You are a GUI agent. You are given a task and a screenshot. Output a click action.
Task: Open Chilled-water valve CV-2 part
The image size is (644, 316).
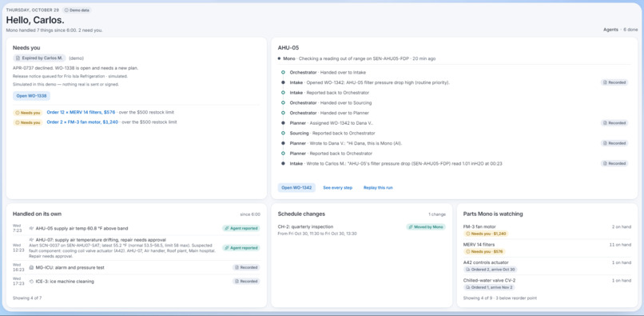[490, 280]
